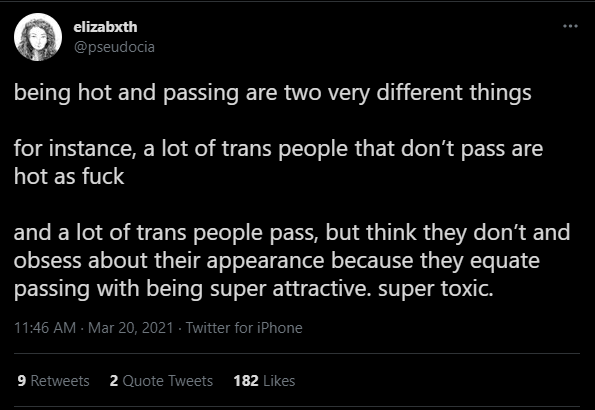Click the @pseudocia handle
Viewport: 595px width, 410px height.
pyautogui.click(x=114, y=47)
